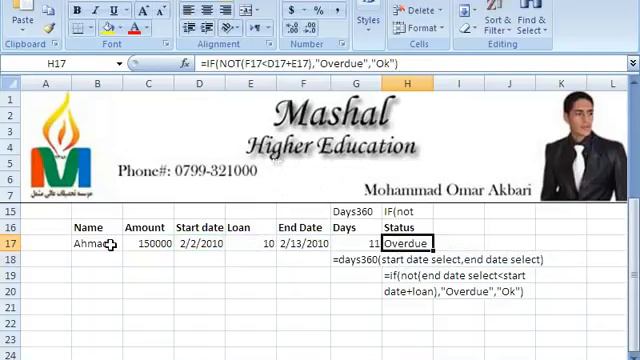This screenshot has height=360, width=640.
Task: Open the Format cells menu button
Action: click(x=418, y=28)
